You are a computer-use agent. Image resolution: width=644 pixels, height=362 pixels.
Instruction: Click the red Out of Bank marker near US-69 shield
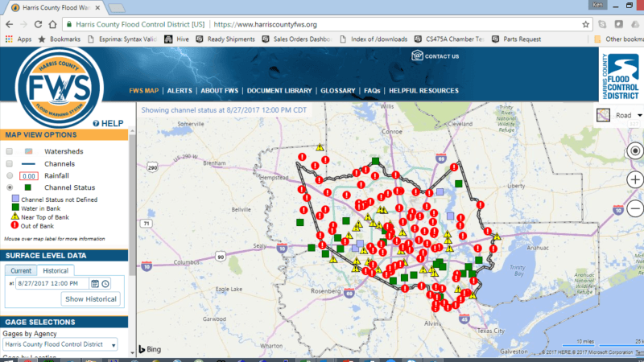click(x=454, y=167)
